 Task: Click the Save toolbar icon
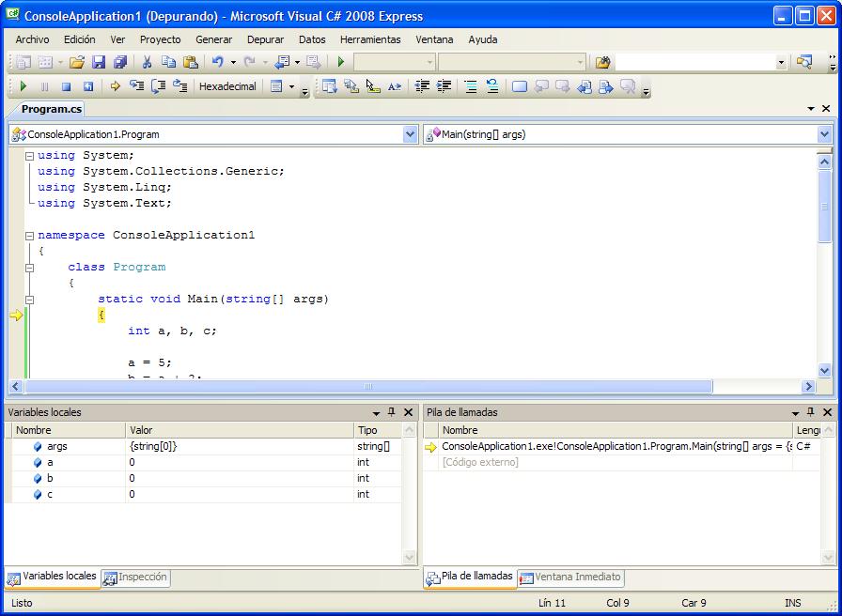tap(99, 62)
